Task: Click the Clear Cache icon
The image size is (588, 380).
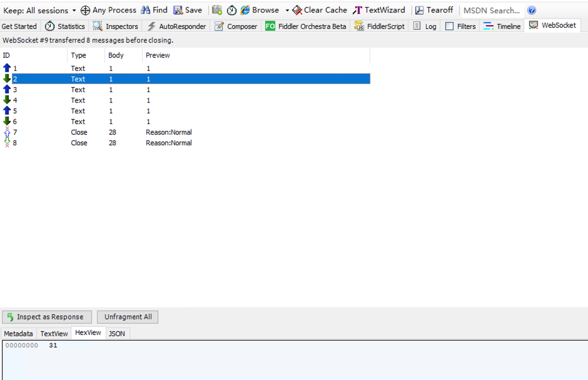Action: tap(297, 10)
